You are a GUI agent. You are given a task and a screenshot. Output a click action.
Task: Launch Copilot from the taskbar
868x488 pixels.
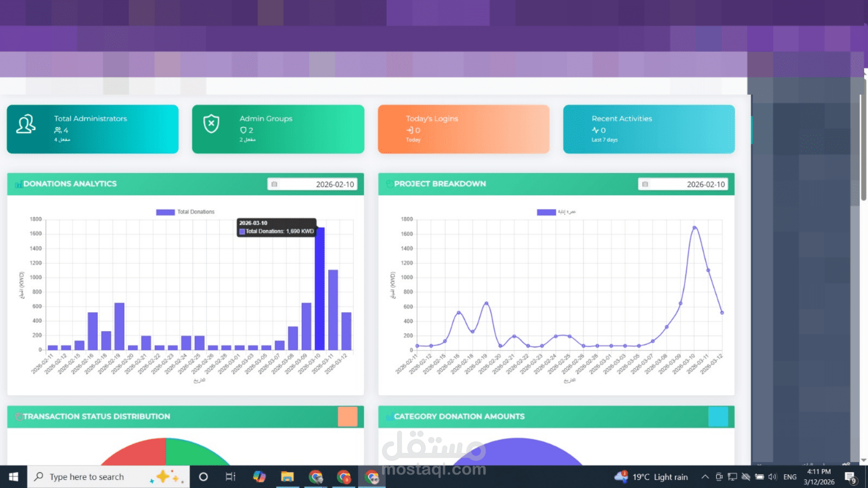click(x=259, y=477)
